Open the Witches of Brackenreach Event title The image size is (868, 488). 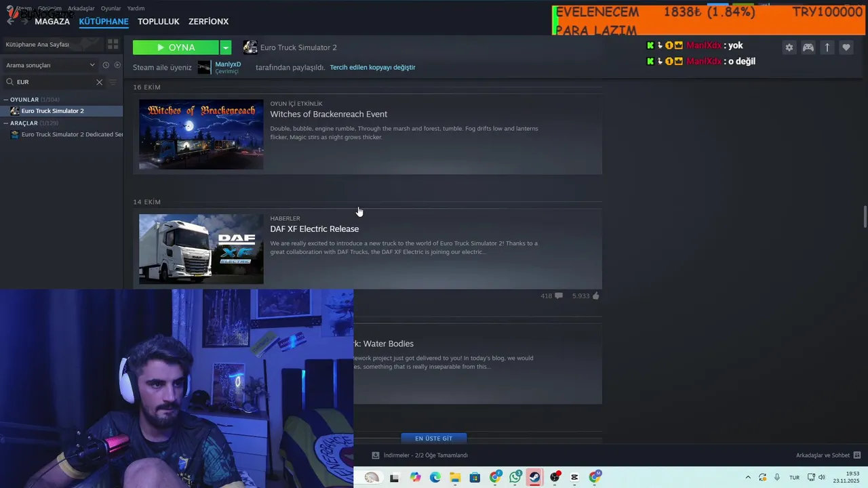329,114
